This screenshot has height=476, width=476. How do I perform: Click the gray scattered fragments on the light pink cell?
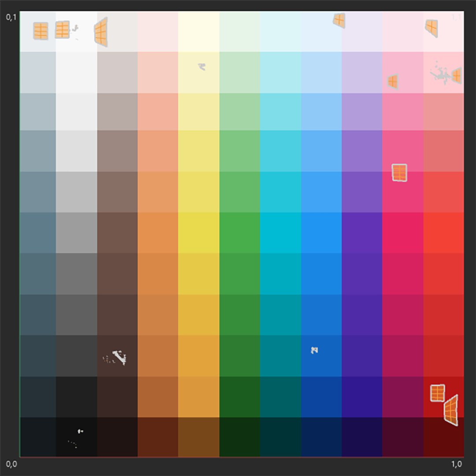[440, 73]
